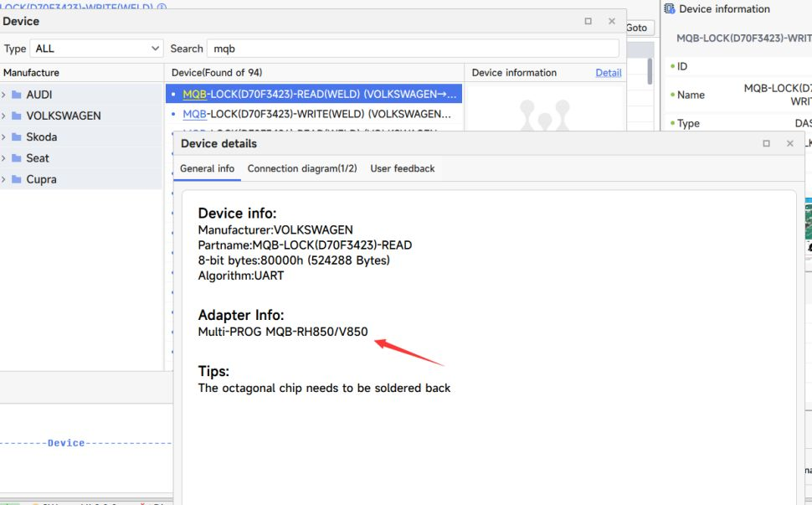The width and height of the screenshot is (812, 505).
Task: Click the Device information chip icon
Action: [x=670, y=9]
